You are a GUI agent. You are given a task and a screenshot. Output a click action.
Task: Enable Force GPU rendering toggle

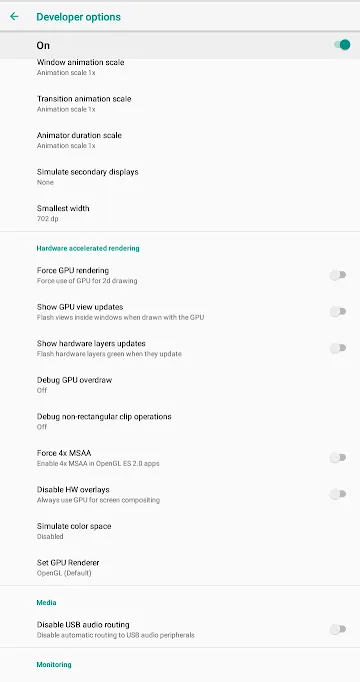click(338, 275)
